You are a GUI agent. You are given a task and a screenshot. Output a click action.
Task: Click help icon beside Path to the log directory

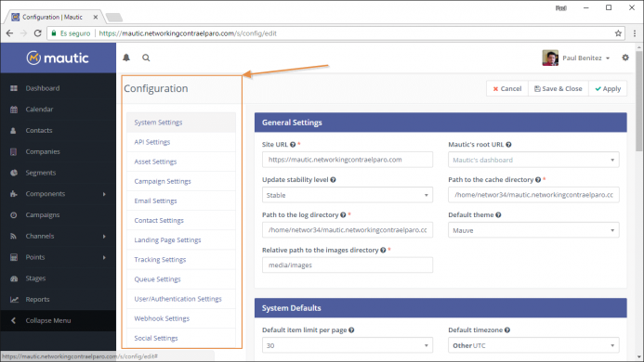coord(343,214)
